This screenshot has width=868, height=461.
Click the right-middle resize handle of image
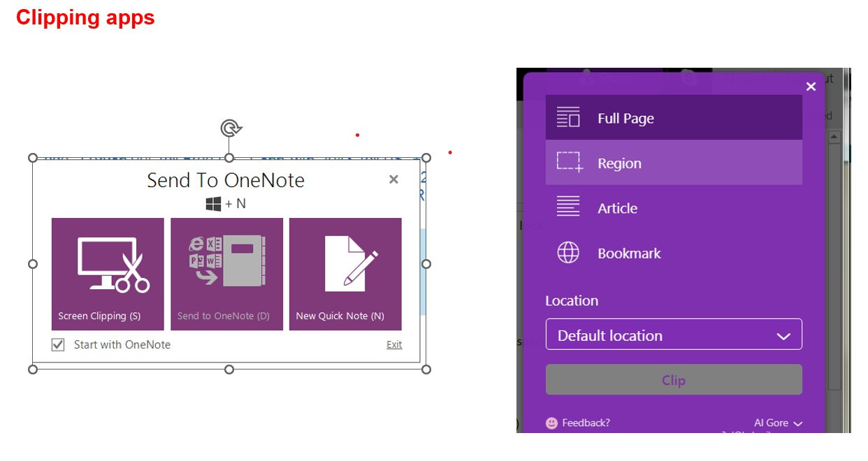point(426,264)
